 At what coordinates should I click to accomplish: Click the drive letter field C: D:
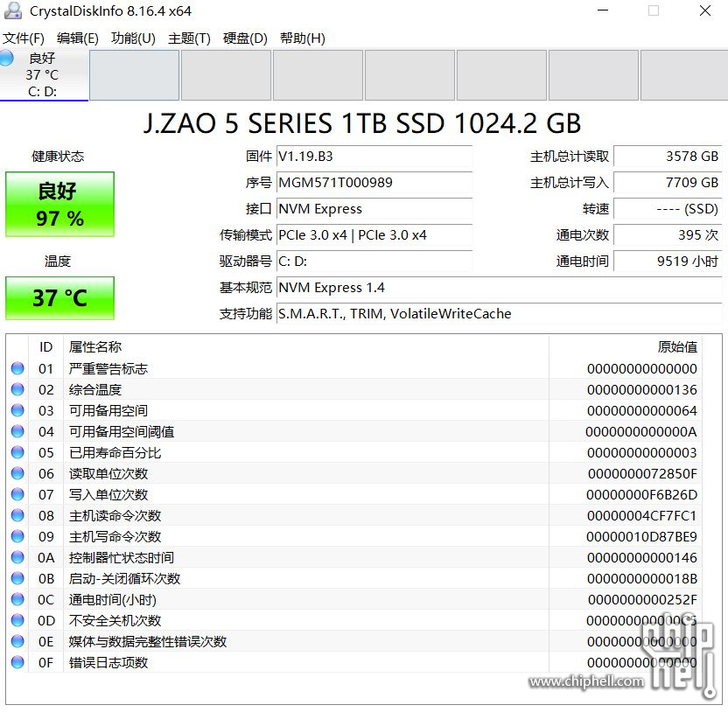coord(374,262)
